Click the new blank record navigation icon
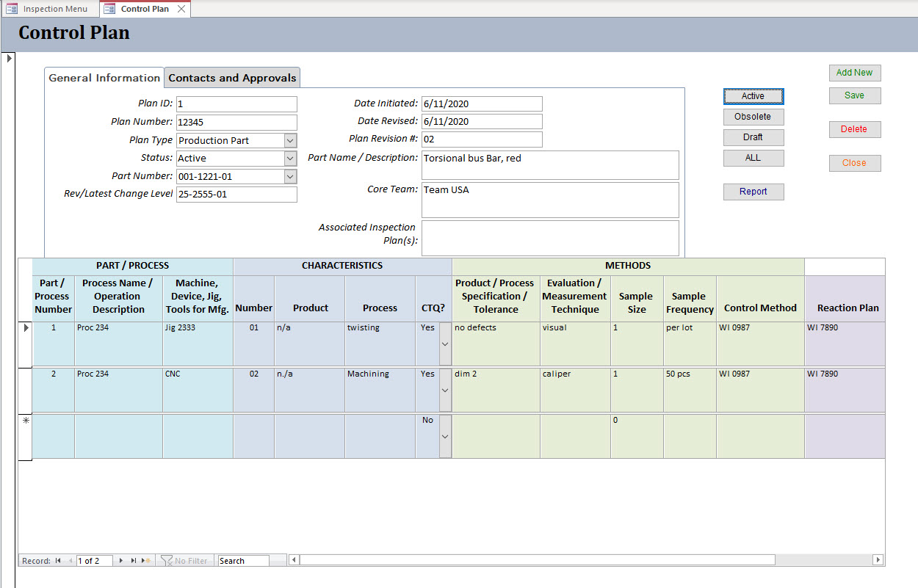 [x=146, y=561]
